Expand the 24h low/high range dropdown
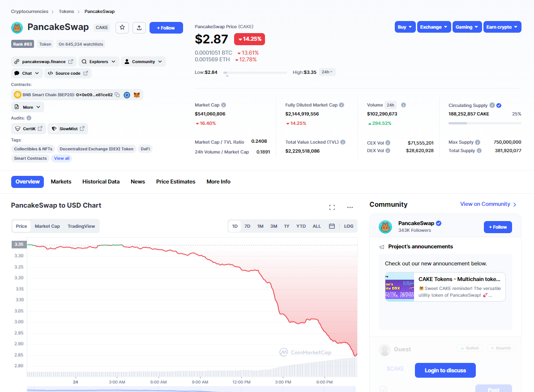 click(x=327, y=72)
